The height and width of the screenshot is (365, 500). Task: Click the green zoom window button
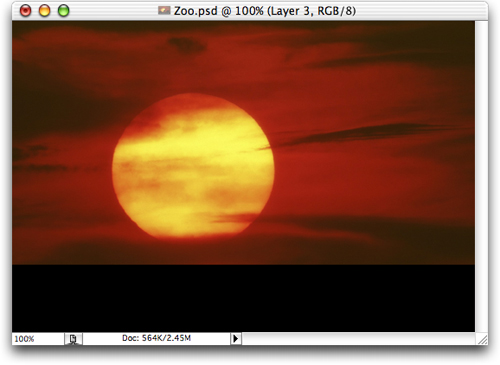coord(63,11)
